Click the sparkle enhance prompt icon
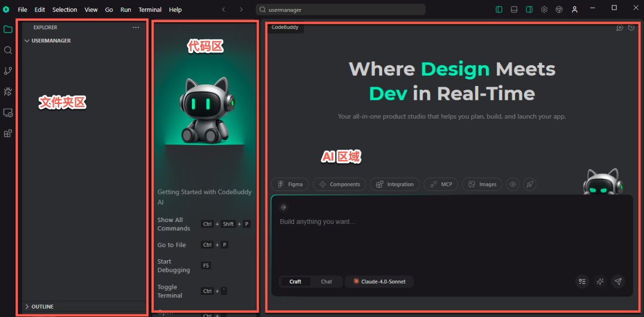This screenshot has width=644, height=317. click(600, 282)
